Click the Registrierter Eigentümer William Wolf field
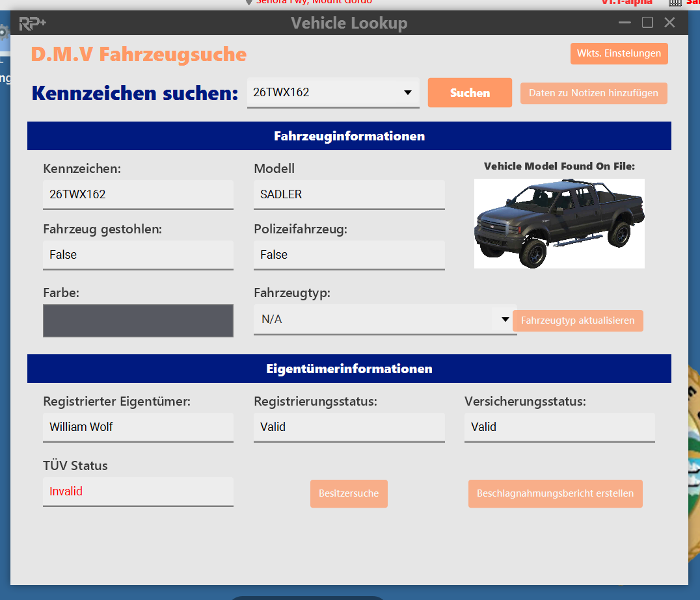 [138, 426]
